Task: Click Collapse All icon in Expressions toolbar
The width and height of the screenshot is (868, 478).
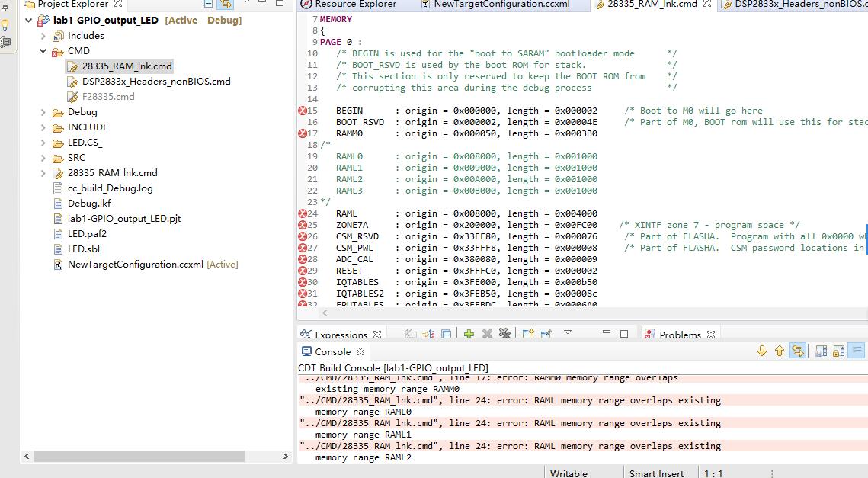Action: (446, 333)
